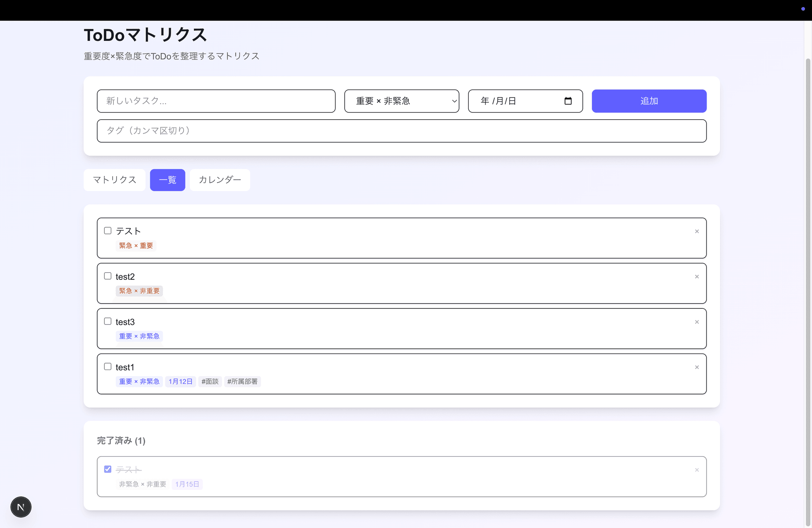Open the date picker calendar icon
The width and height of the screenshot is (812, 528).
click(x=568, y=101)
